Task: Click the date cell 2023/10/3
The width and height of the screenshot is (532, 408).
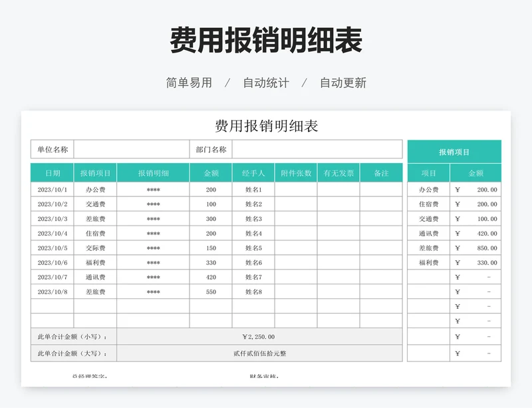Action: (53, 219)
